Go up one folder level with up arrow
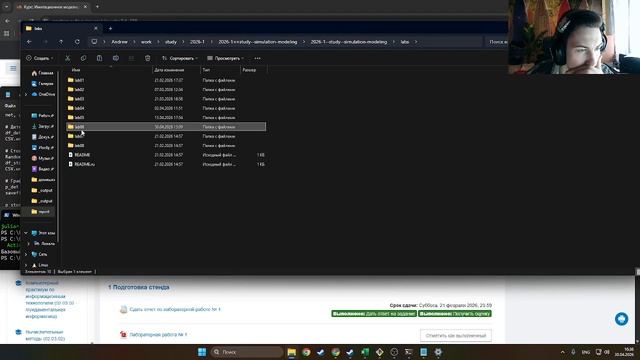The height and width of the screenshot is (360, 640). point(61,42)
